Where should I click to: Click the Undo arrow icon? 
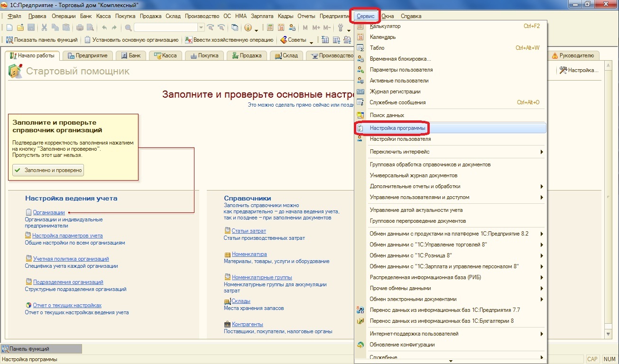(104, 27)
